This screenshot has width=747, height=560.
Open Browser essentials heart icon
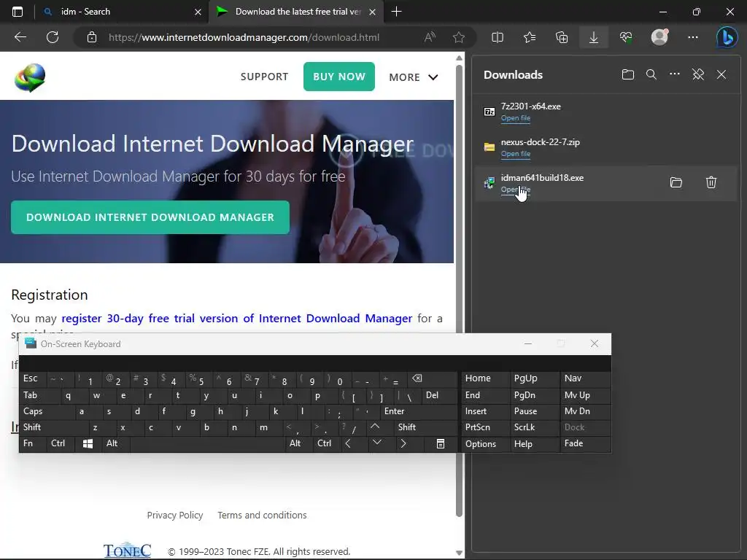pyautogui.click(x=626, y=37)
